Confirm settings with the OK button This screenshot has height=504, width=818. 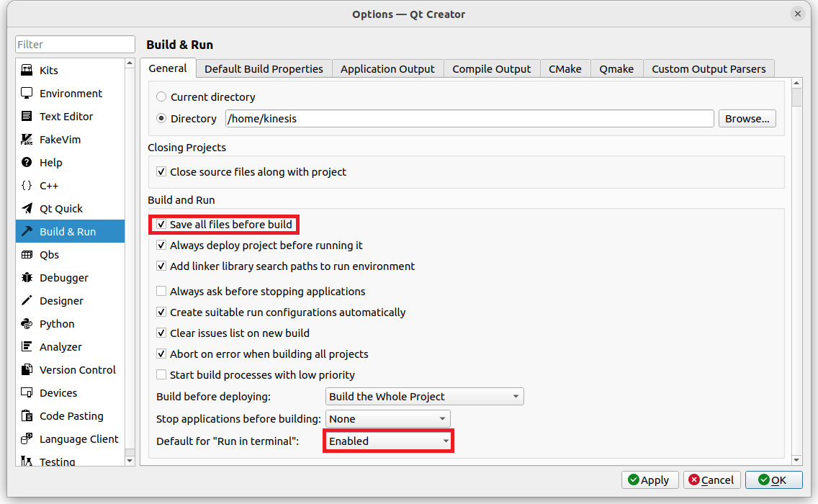pos(773,480)
